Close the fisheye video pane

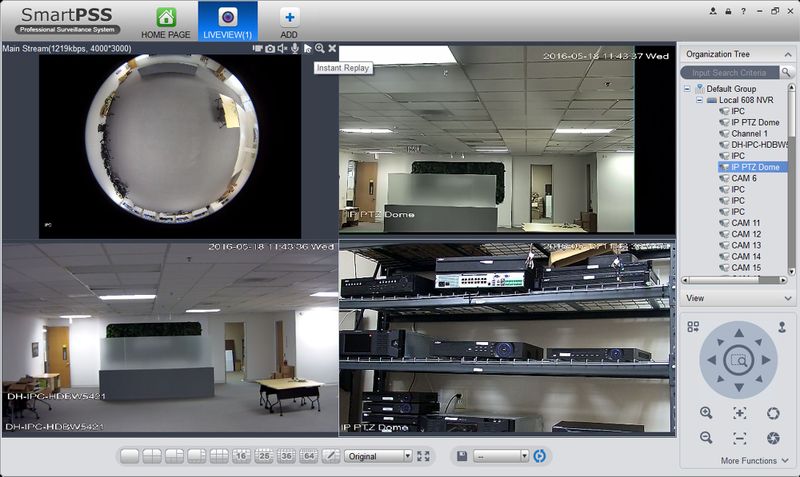(x=332, y=48)
